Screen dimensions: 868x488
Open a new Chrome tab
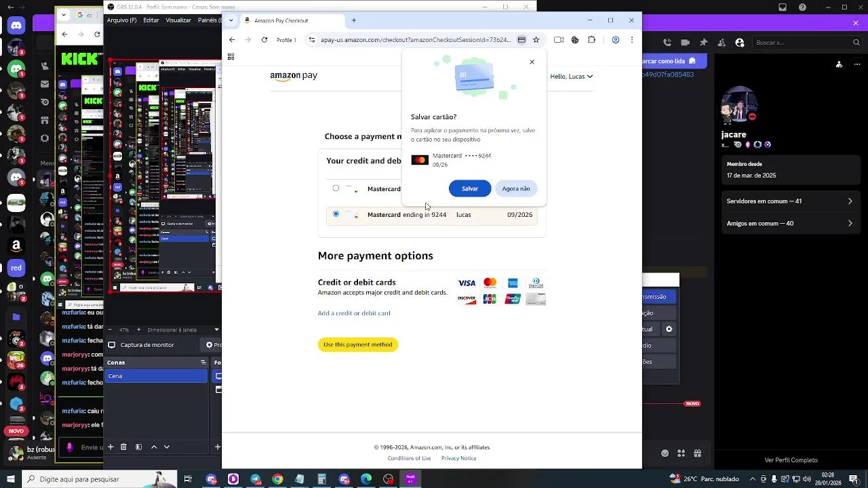(x=353, y=20)
